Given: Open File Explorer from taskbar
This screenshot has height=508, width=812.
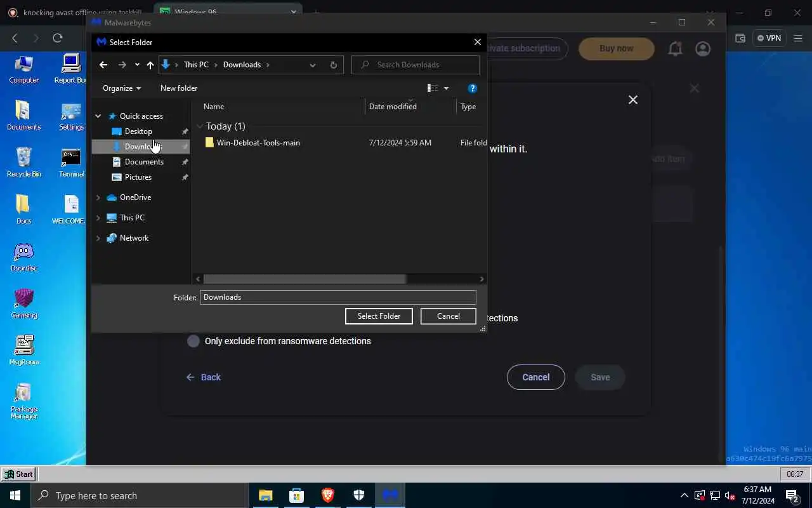Looking at the screenshot, I should [265, 495].
